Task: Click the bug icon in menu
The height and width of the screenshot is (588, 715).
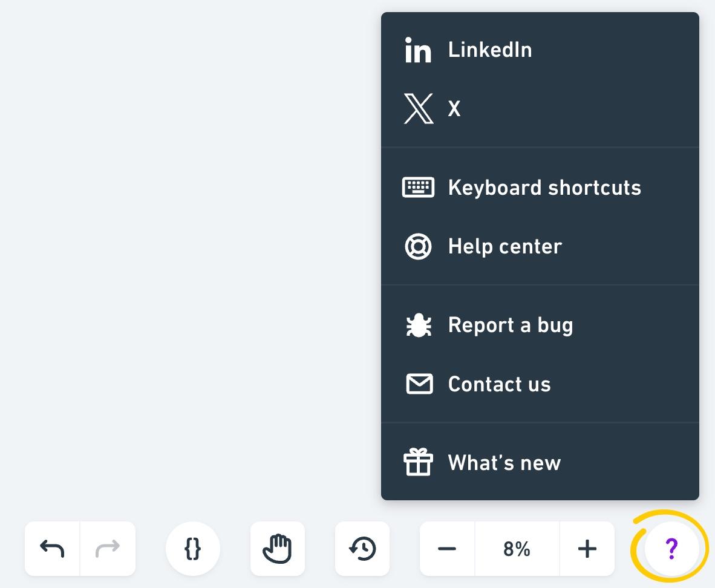Action: (418, 325)
